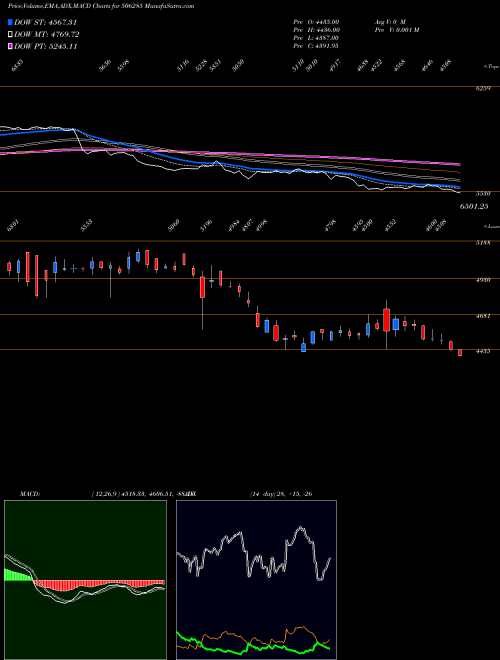500x660 pixels.
Task: Click the 'Pre C: 4391.95' value
Action: pyautogui.click(x=316, y=46)
